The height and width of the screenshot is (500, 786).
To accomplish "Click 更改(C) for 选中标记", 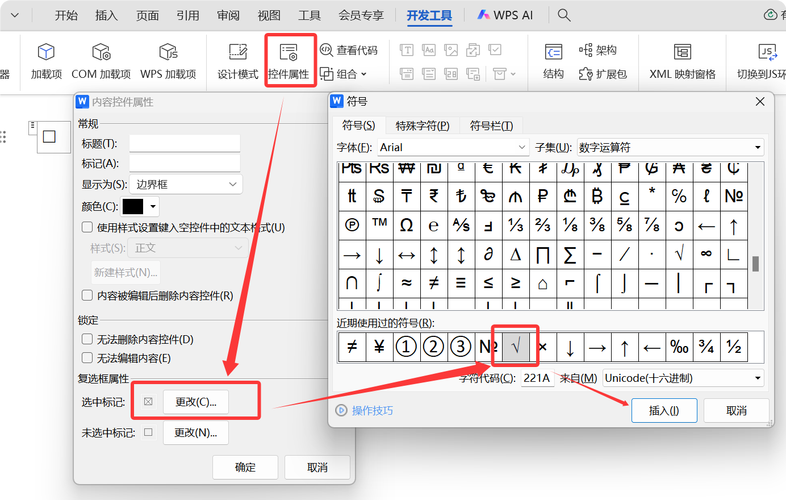I will (195, 402).
